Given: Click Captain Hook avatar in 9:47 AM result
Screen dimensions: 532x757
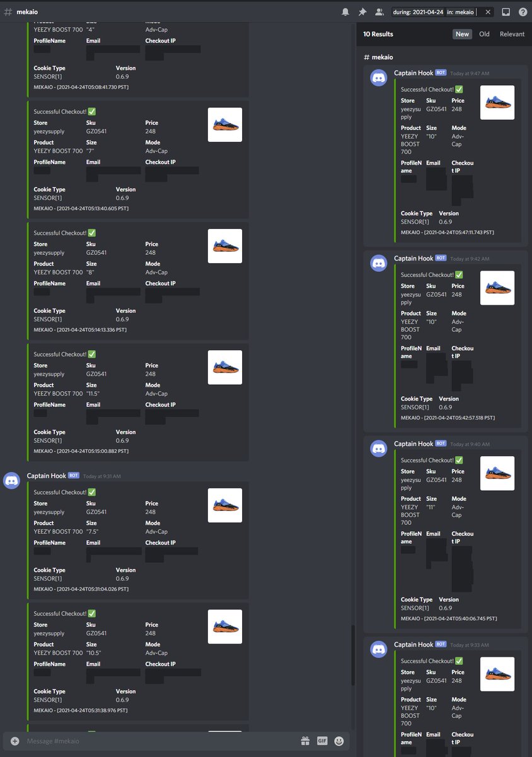Looking at the screenshot, I should pyautogui.click(x=379, y=78).
